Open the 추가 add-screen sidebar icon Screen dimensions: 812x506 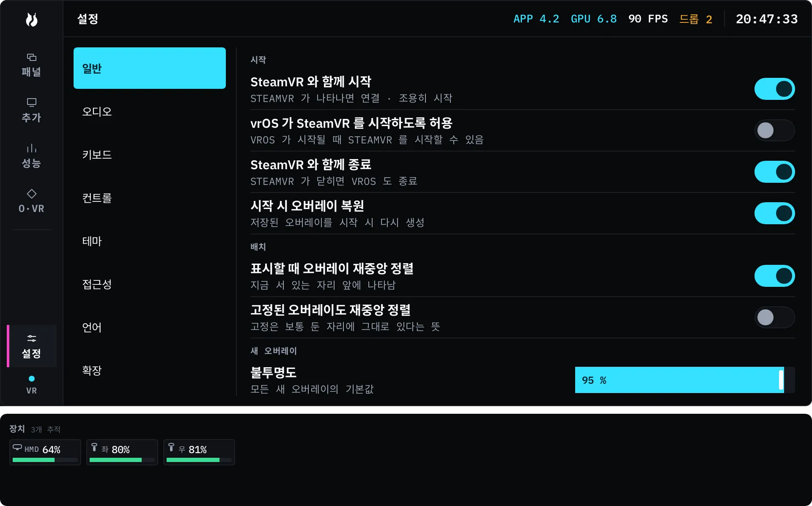point(32,102)
